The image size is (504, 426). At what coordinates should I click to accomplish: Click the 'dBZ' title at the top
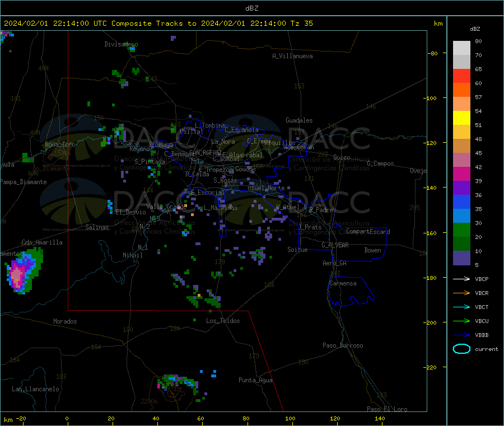(x=251, y=8)
